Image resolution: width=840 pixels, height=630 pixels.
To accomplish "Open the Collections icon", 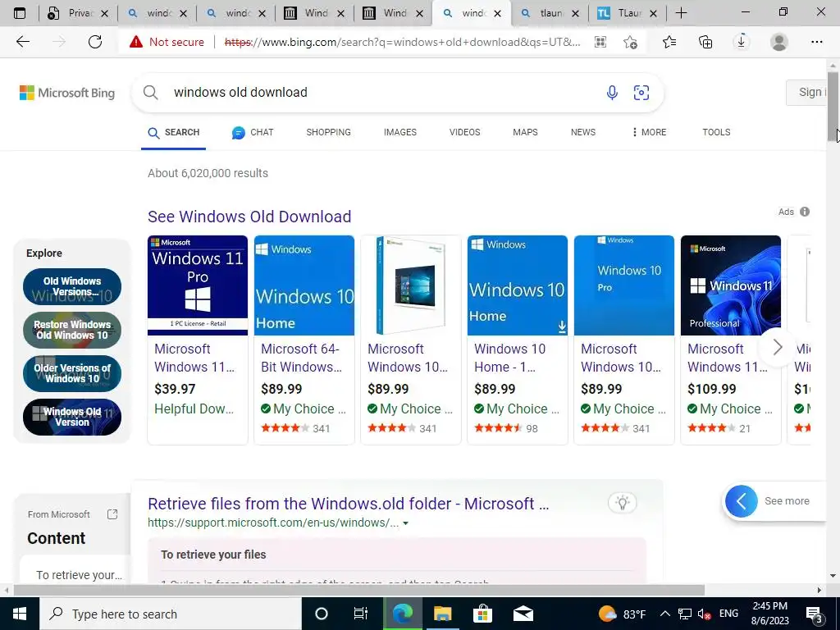I will (705, 42).
